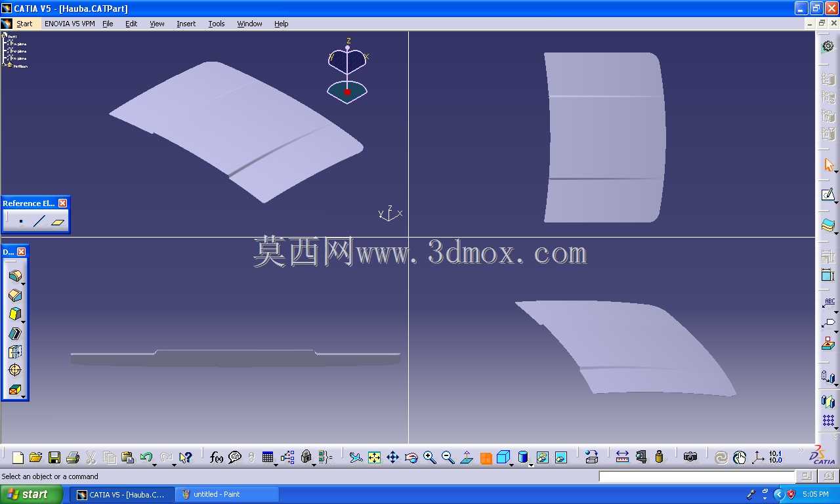Open the Formula f(x) tool
The height and width of the screenshot is (504, 840).
pyautogui.click(x=217, y=457)
